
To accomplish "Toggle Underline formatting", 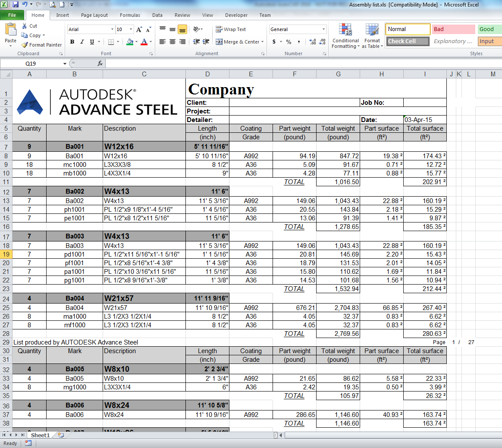I will 92,41.
